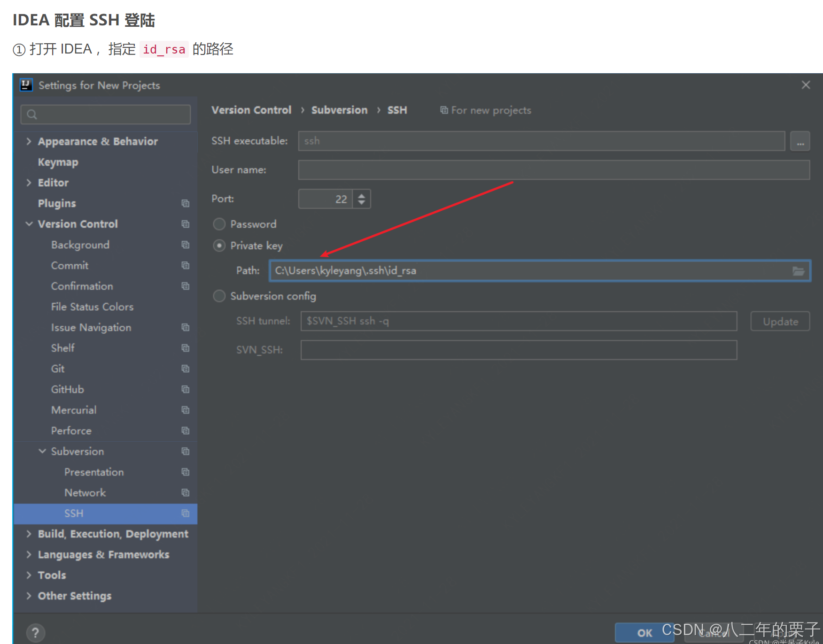Increase the Port value with up arrow
Viewport: 823px width, 644px height.
[x=361, y=195]
